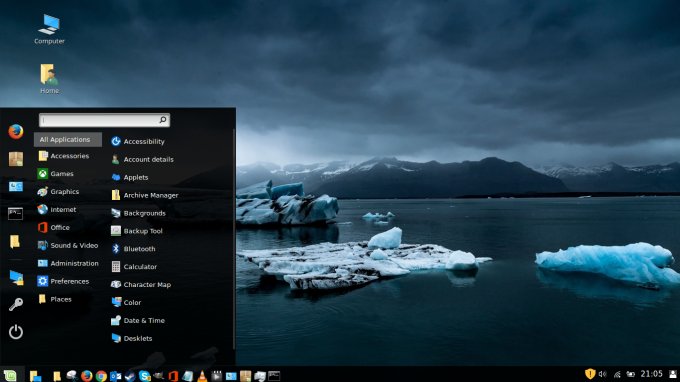Screen dimensions: 680x382
Task: Click the Logout key icon in the sidebar
Action: (x=16, y=304)
